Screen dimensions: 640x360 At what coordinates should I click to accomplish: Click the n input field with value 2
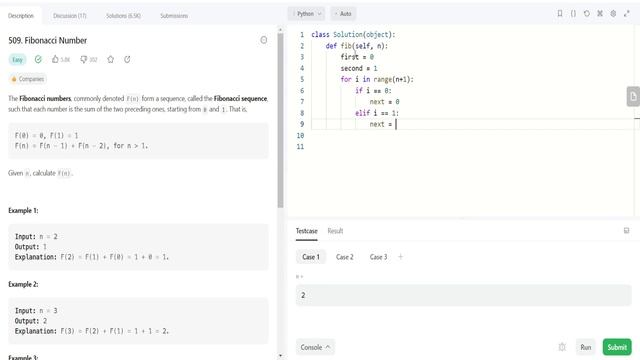pos(463,295)
